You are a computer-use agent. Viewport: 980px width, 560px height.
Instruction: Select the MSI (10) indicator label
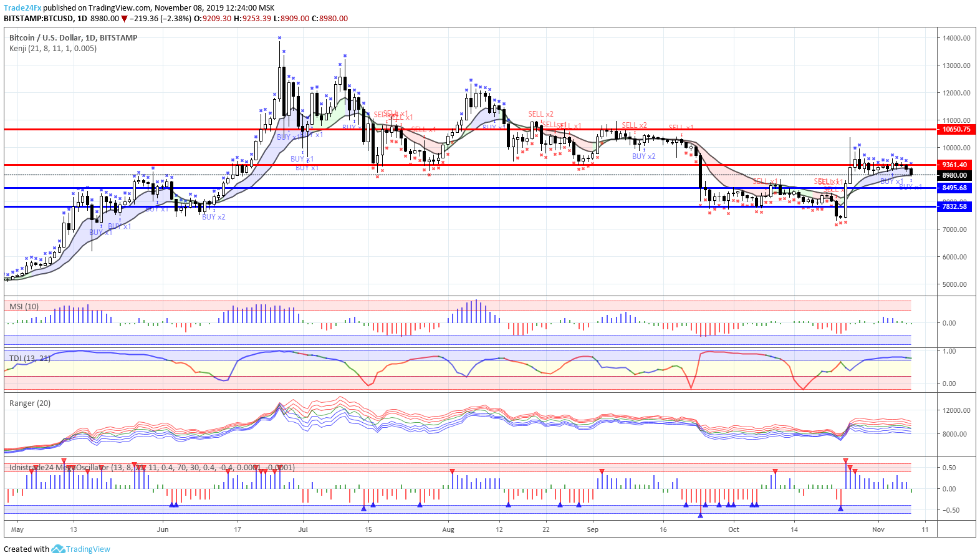click(x=24, y=306)
